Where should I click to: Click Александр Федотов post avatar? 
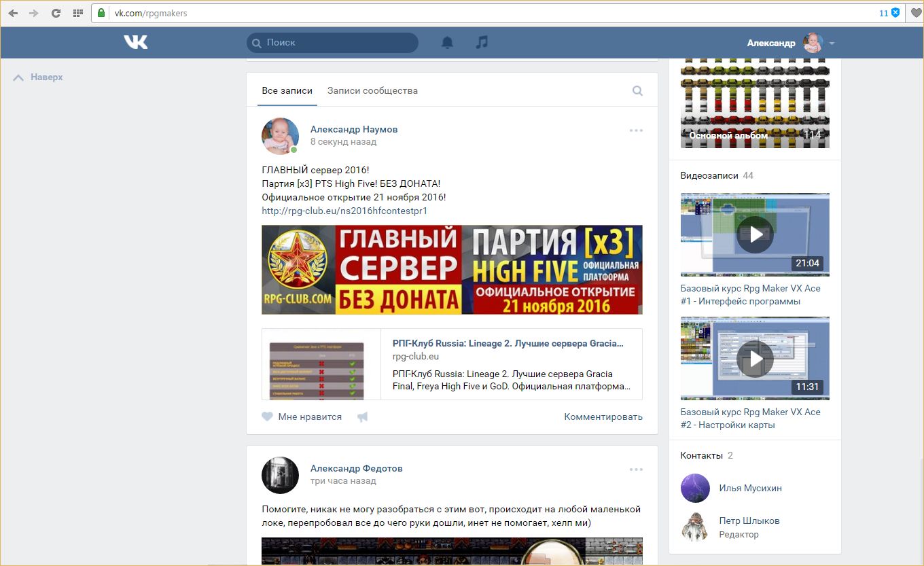pos(280,475)
